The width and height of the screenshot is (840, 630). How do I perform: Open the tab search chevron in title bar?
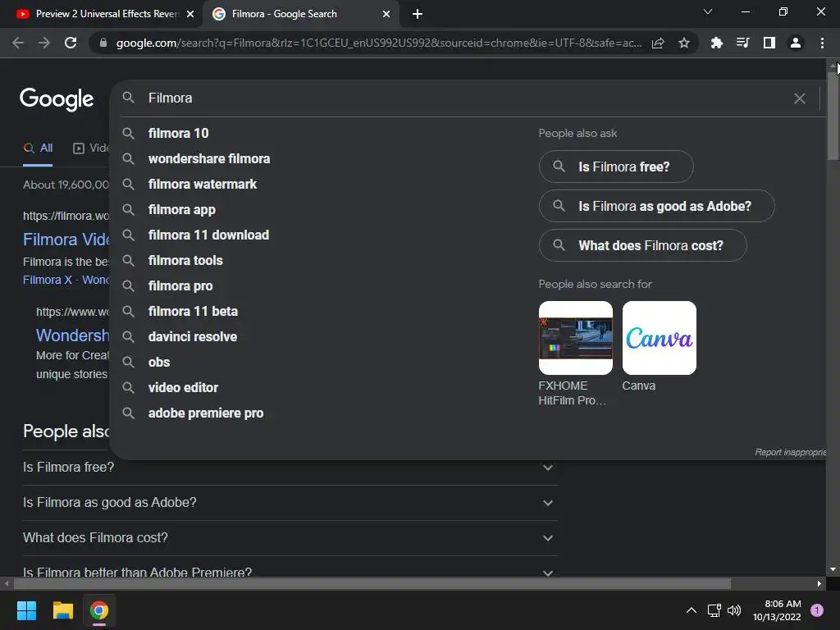708,11
